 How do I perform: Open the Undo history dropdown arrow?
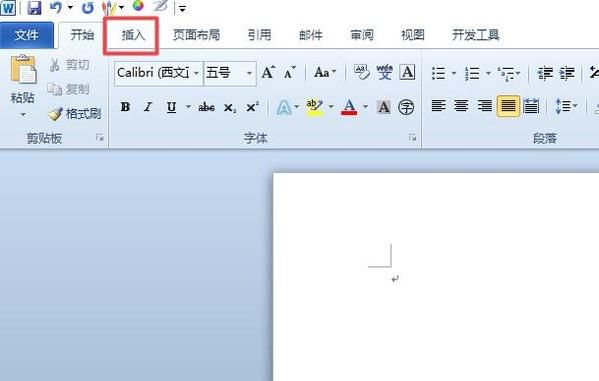(70, 7)
